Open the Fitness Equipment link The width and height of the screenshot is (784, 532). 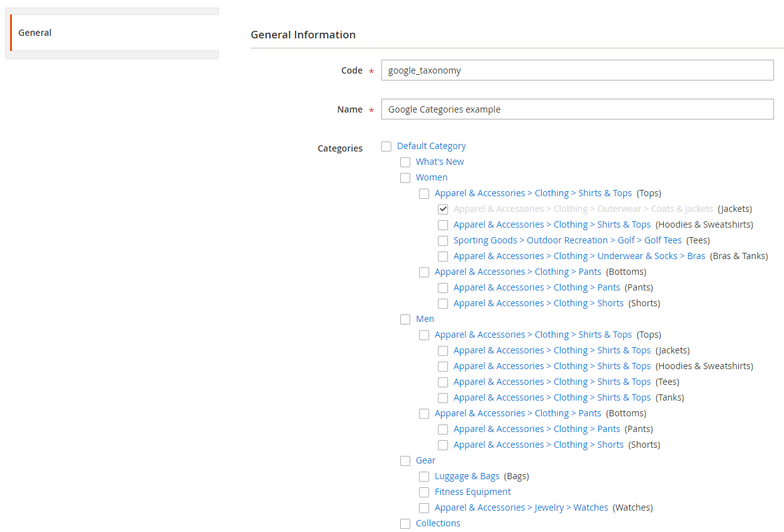473,492
